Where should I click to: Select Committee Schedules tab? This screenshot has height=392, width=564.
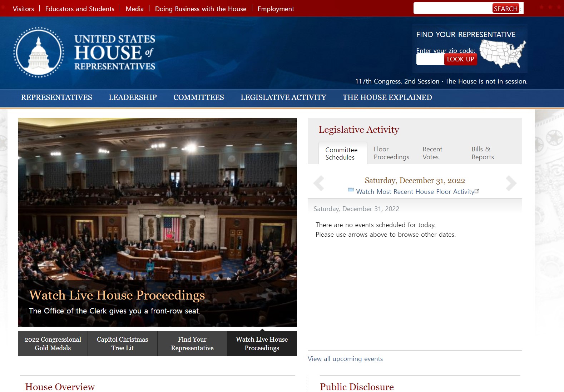(343, 154)
